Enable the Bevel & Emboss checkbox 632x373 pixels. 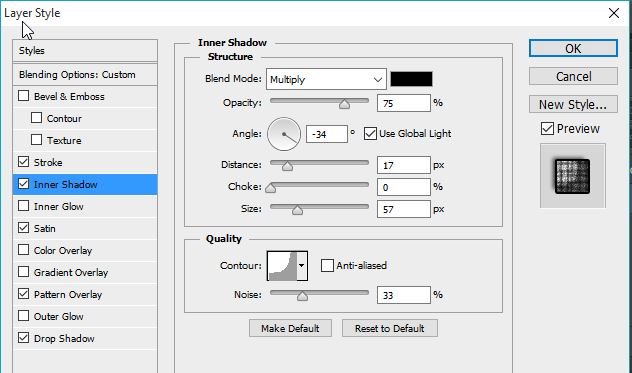tap(23, 96)
